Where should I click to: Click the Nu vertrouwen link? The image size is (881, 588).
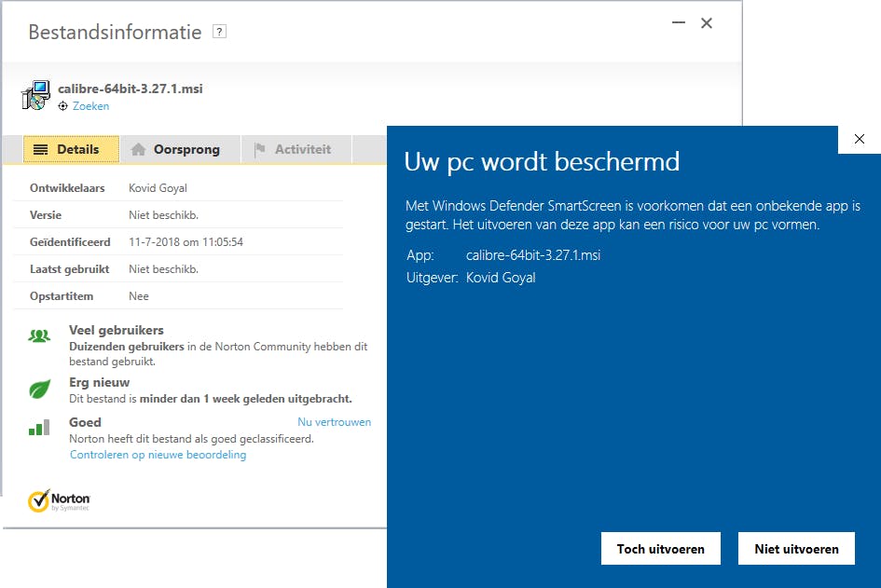pos(334,422)
